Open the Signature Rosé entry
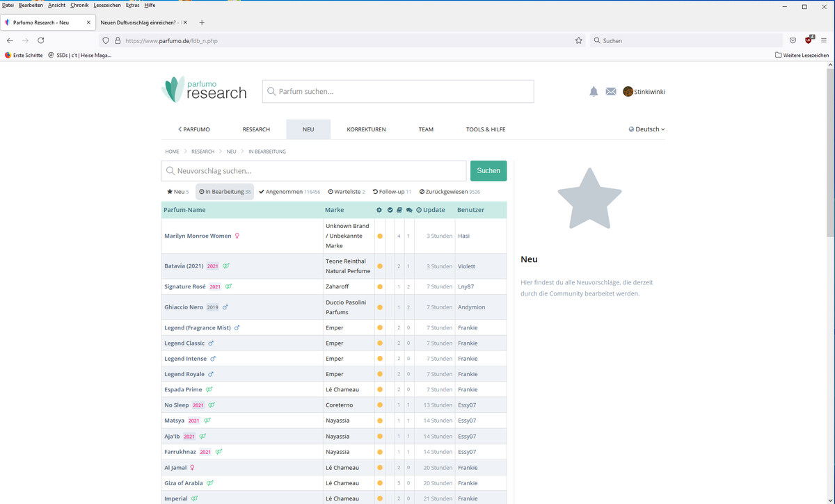Viewport: 835px width, 504px height. click(185, 286)
